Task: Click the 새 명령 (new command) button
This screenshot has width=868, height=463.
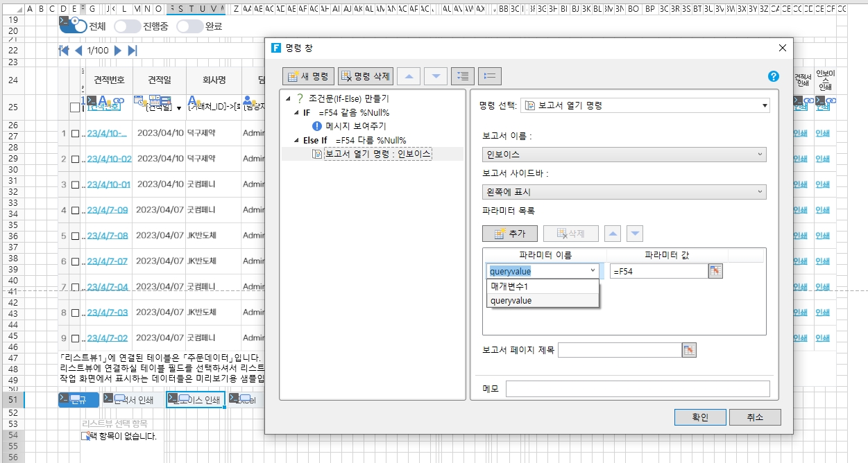Action: tap(309, 76)
